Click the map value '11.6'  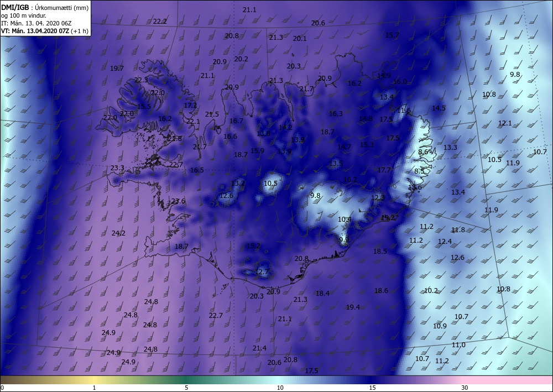point(404,111)
